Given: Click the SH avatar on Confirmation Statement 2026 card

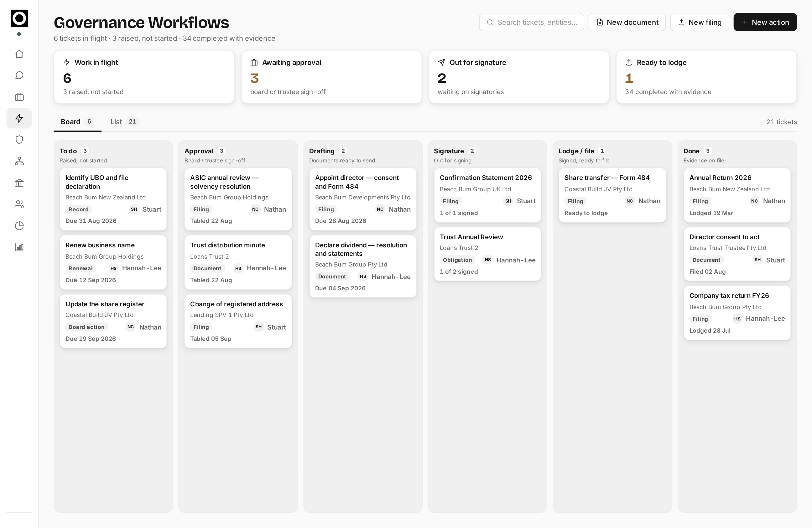Looking at the screenshot, I should [x=508, y=201].
